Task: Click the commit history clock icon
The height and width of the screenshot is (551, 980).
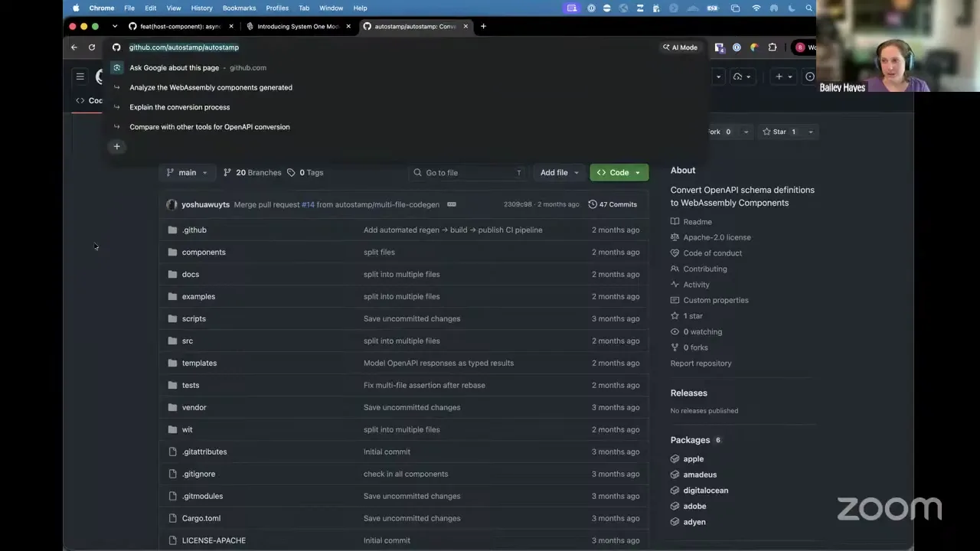Action: point(593,204)
